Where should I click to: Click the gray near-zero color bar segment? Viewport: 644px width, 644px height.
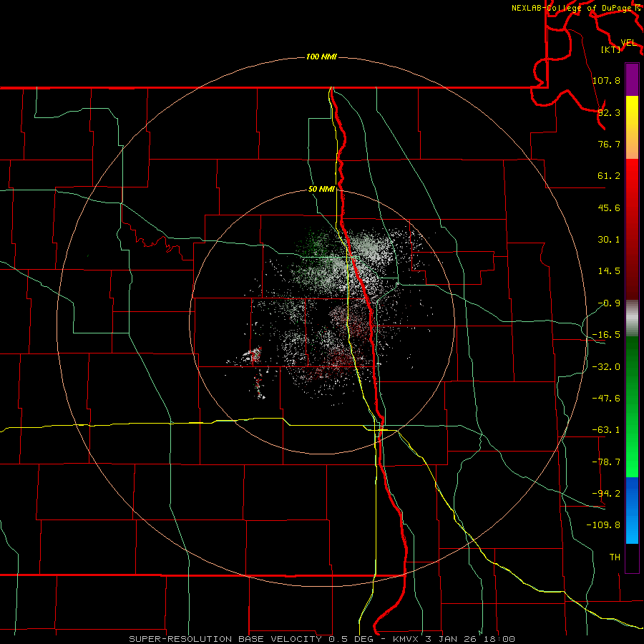[x=632, y=318]
